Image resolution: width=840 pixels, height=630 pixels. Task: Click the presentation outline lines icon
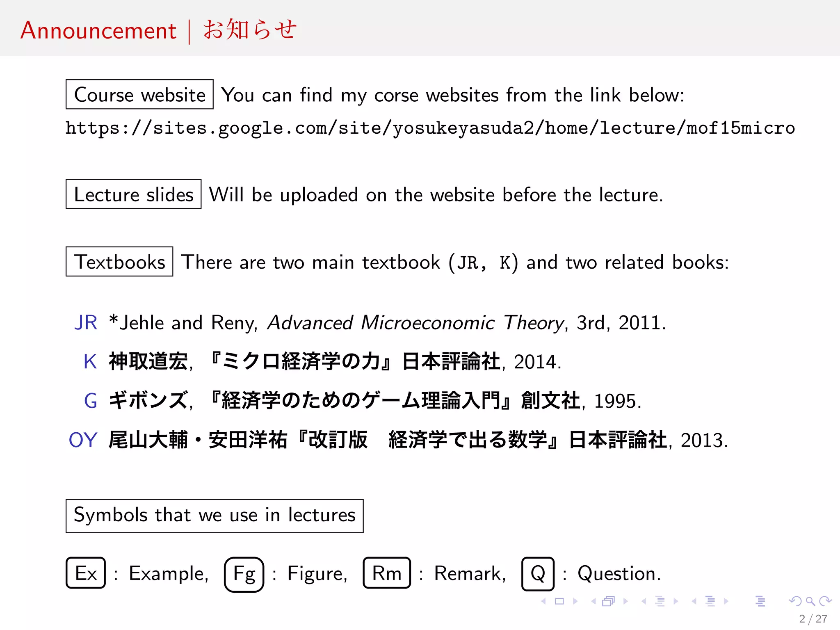[760, 601]
